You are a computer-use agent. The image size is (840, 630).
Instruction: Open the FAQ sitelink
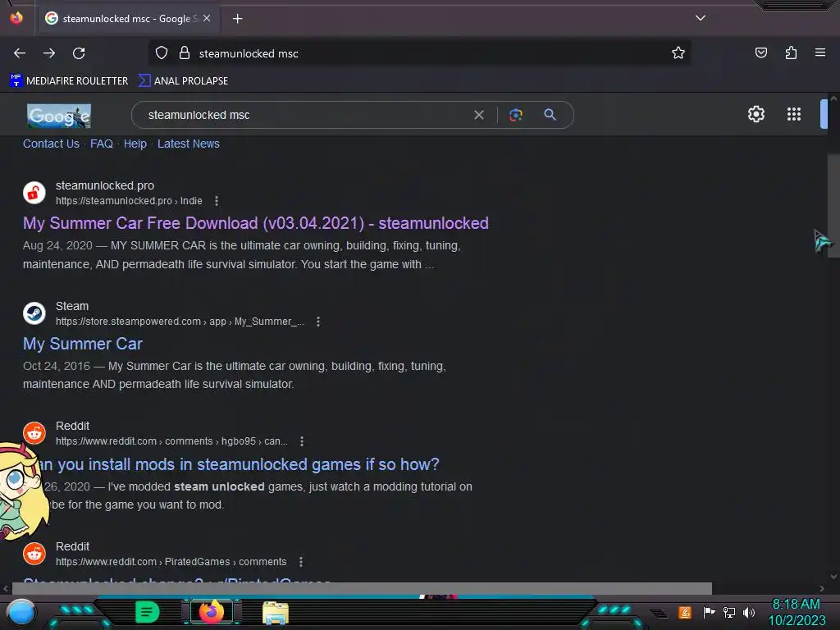tap(101, 144)
